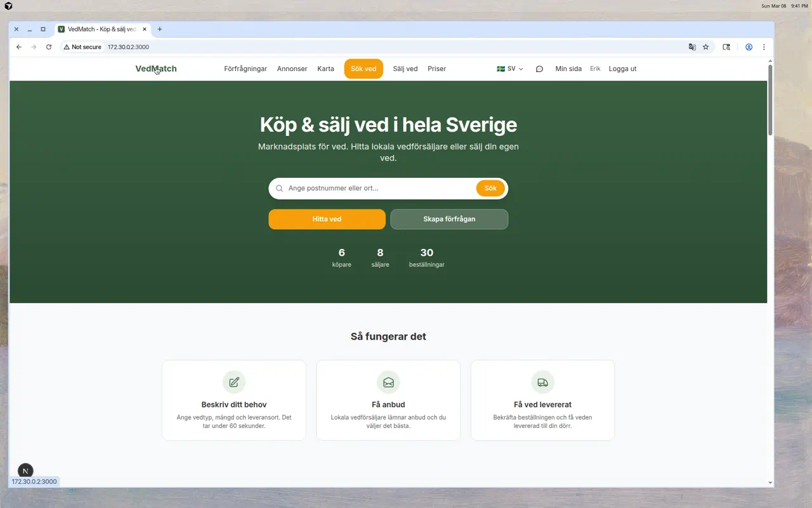Click the 'Få anbud' envelope icon
Viewport: 812px width, 508px height.
point(388,382)
